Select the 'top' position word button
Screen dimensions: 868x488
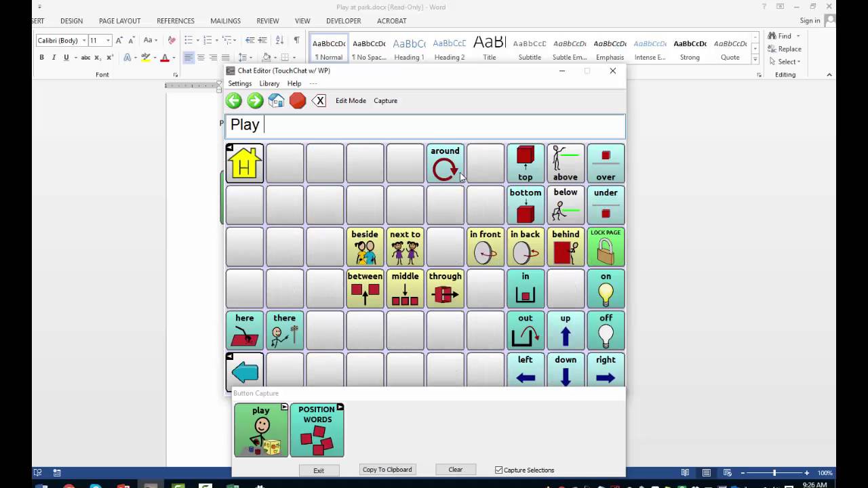[526, 163]
